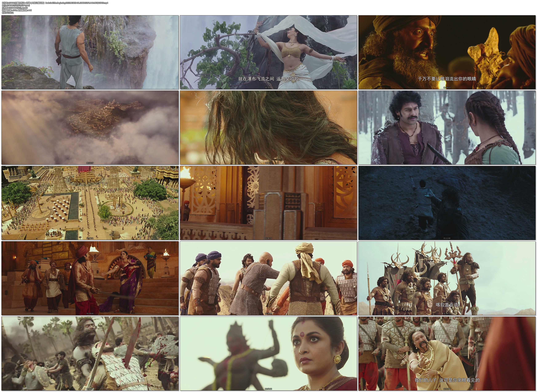The height and width of the screenshot is (392, 537).
Task: Select the bottom-right pointing man thumbnail
Action: click(x=447, y=354)
